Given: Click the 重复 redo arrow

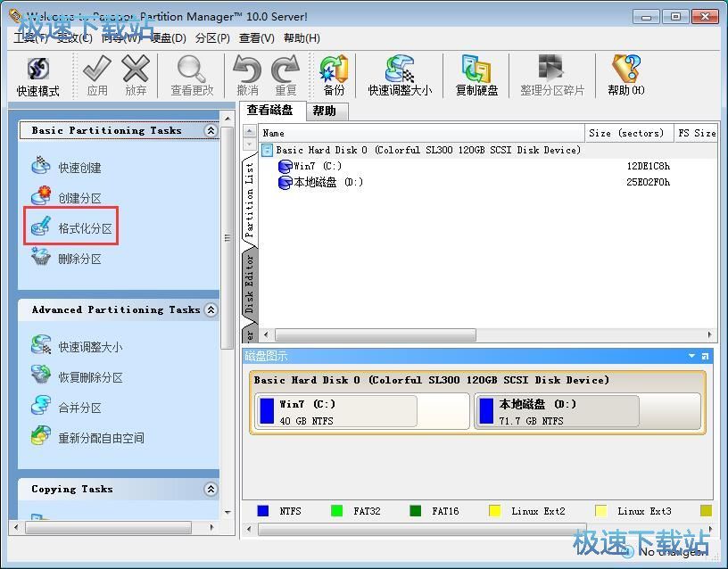Looking at the screenshot, I should (x=285, y=76).
